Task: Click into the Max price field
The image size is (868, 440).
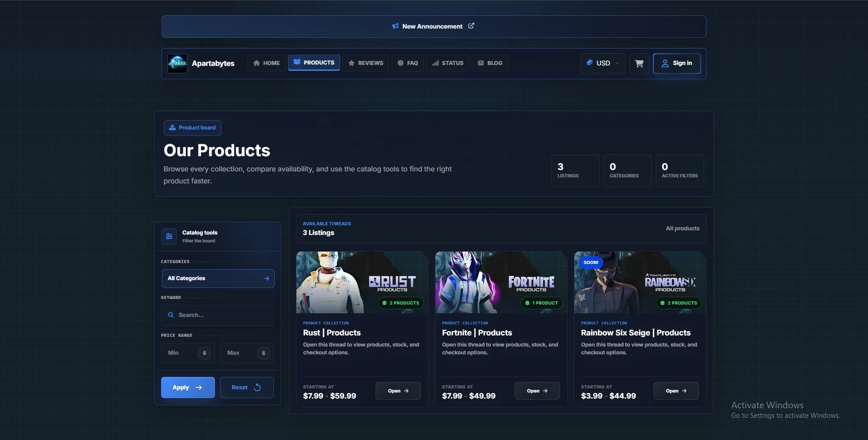Action: tap(247, 353)
